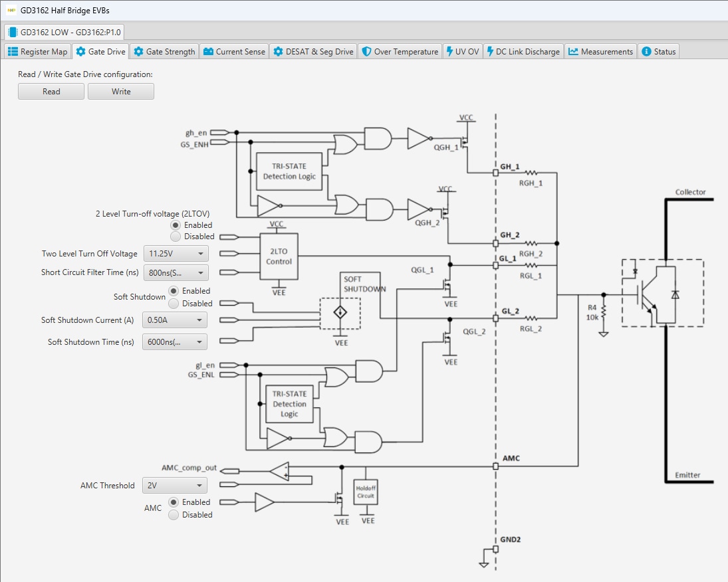Open Two Level Turn Off Voltage dropdown
Image resolution: width=728 pixels, height=582 pixels.
[176, 254]
